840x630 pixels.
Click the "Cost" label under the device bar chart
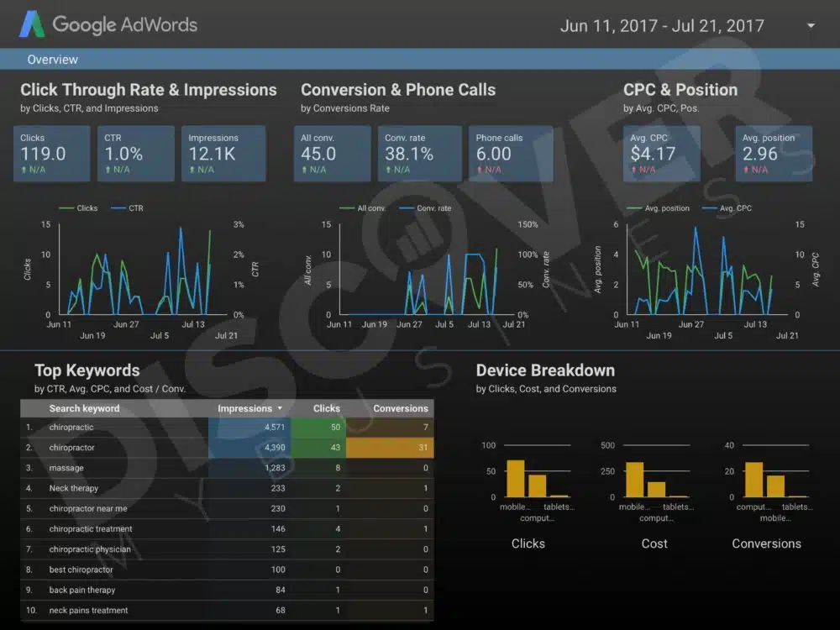[x=654, y=543]
